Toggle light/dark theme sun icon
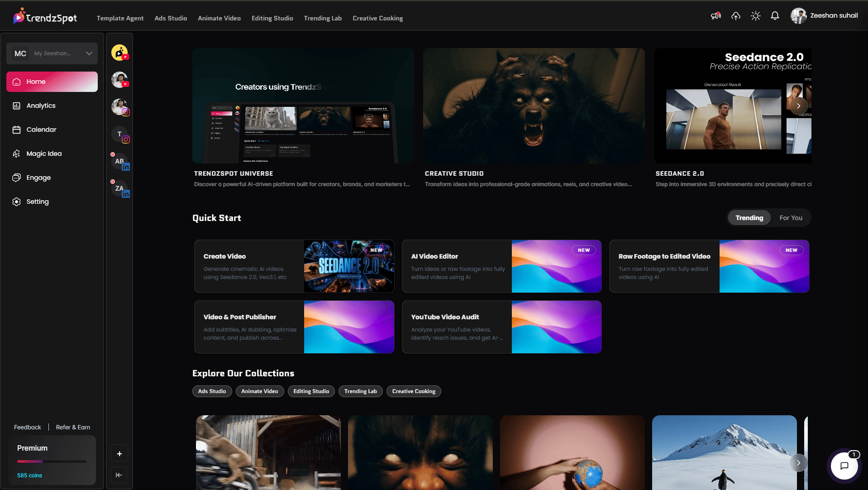 pyautogui.click(x=755, y=16)
